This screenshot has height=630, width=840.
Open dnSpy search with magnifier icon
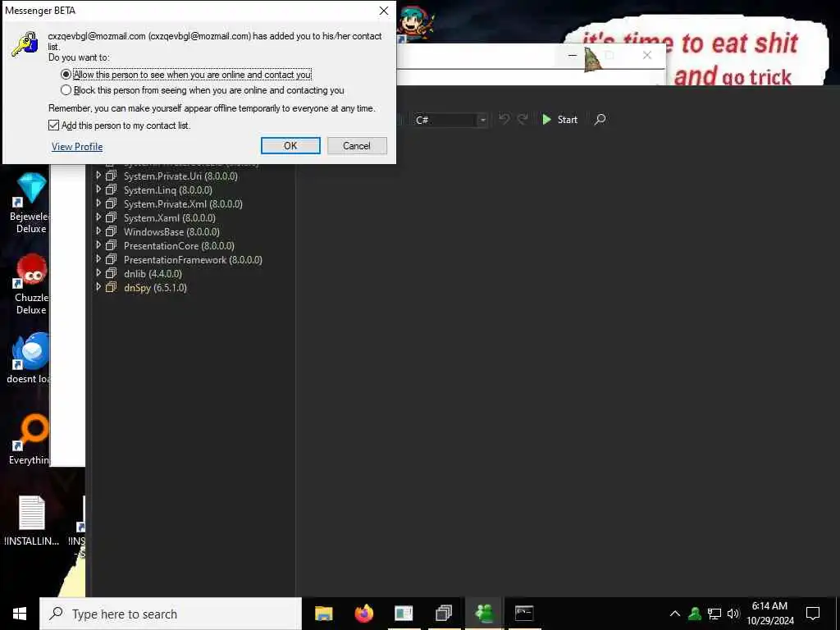point(600,120)
